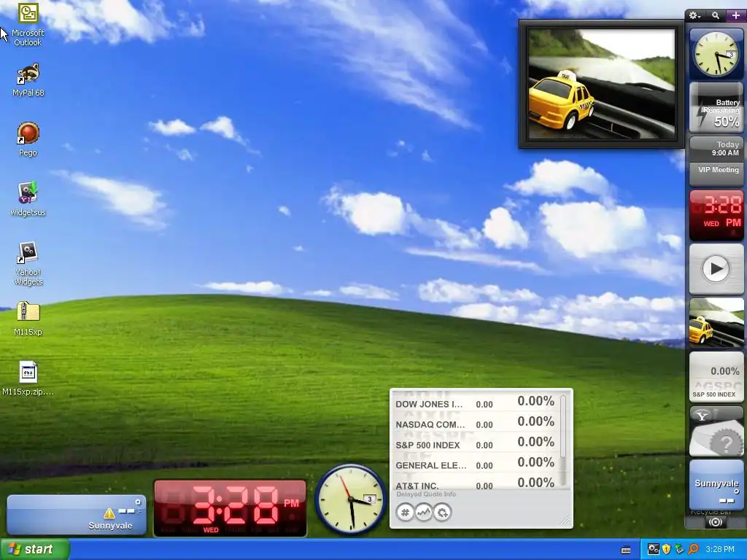The image size is (747, 560).
Task: Select the NASDAQ COM... stock row
Action: coord(475,424)
